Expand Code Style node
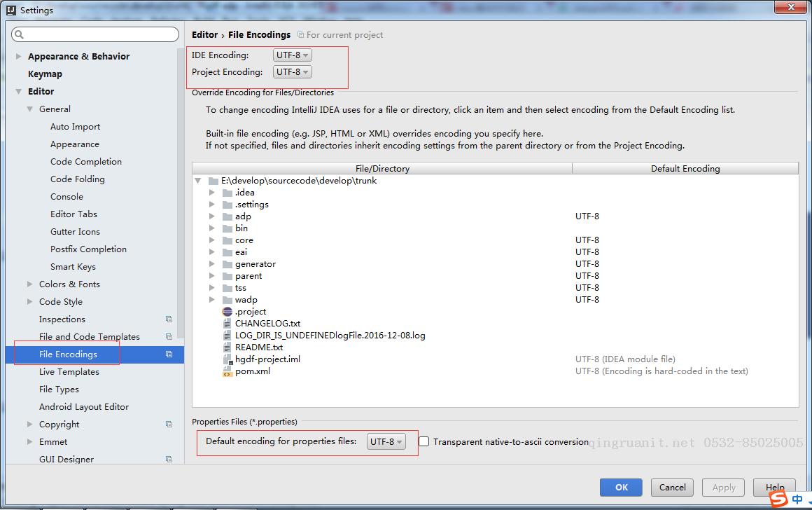The height and width of the screenshot is (510, 812). pyautogui.click(x=29, y=302)
